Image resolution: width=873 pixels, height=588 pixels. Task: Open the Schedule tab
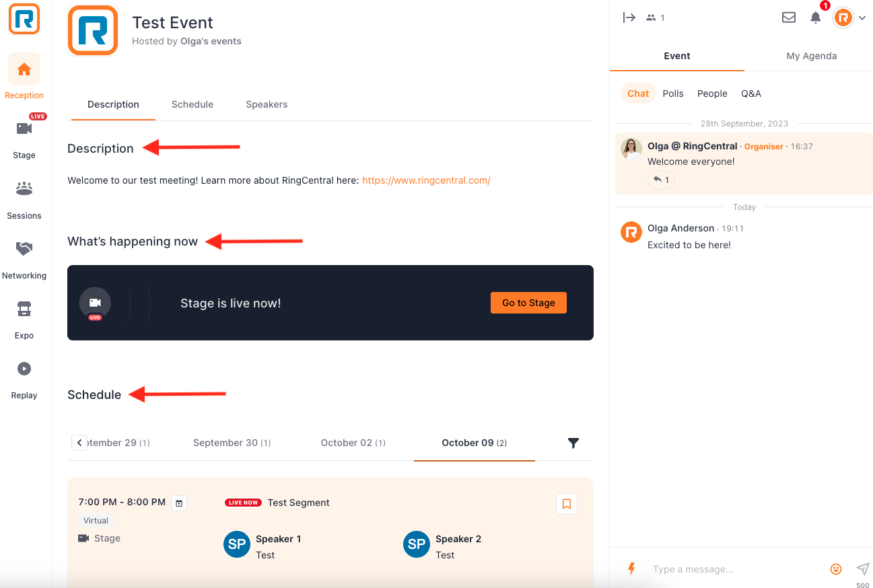[x=193, y=104]
